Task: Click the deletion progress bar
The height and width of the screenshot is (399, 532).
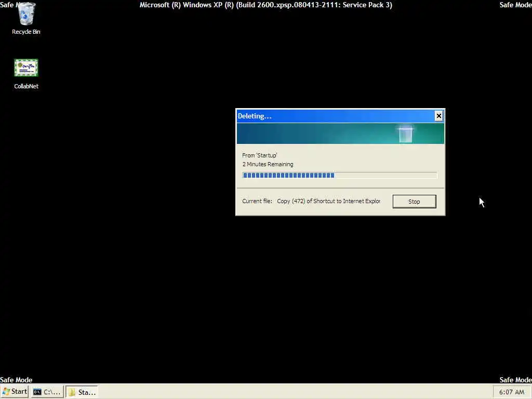Action: point(340,175)
